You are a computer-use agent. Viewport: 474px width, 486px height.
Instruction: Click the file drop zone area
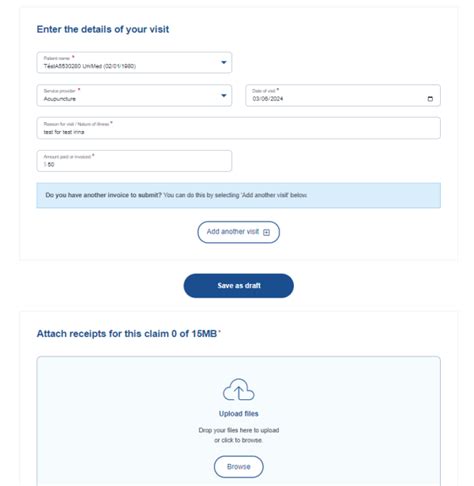click(238, 421)
